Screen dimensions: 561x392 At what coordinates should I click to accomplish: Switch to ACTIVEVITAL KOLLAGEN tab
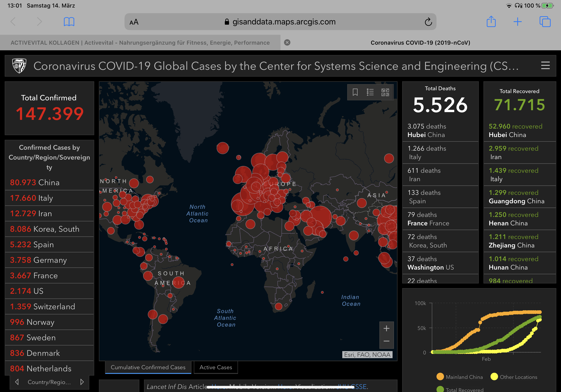click(140, 43)
